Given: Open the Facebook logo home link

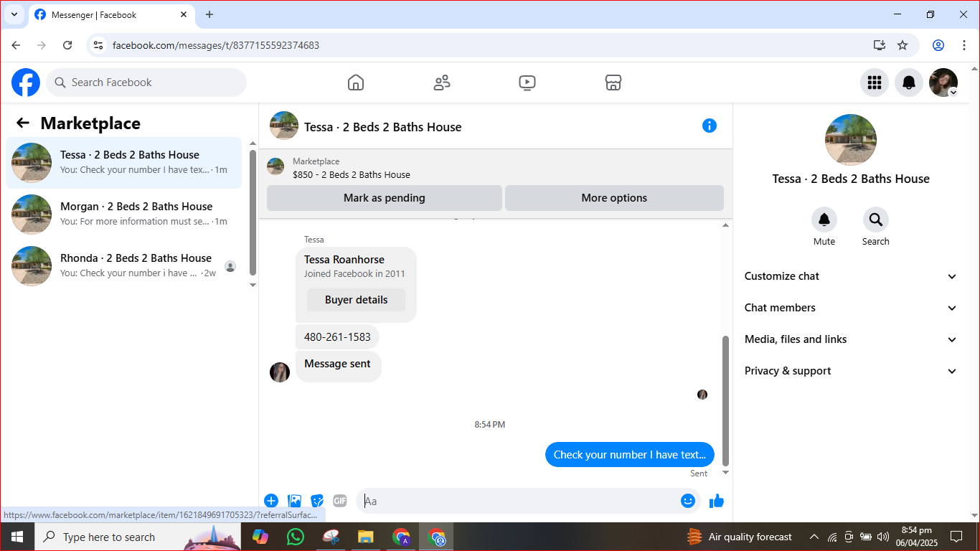Looking at the screenshot, I should tap(26, 83).
